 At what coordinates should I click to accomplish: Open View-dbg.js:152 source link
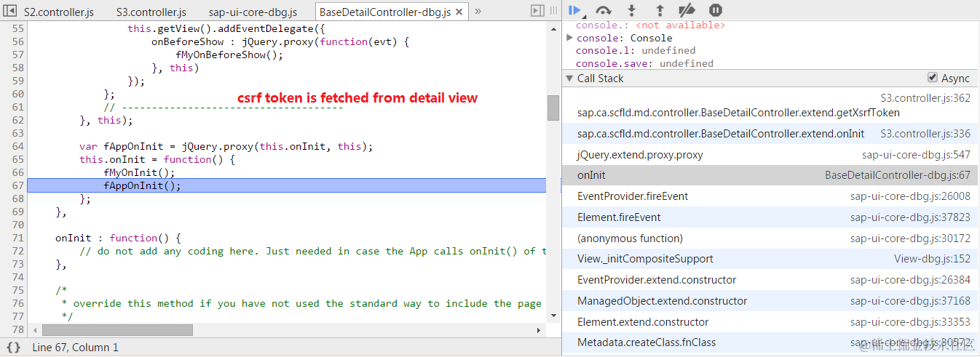pos(932,259)
